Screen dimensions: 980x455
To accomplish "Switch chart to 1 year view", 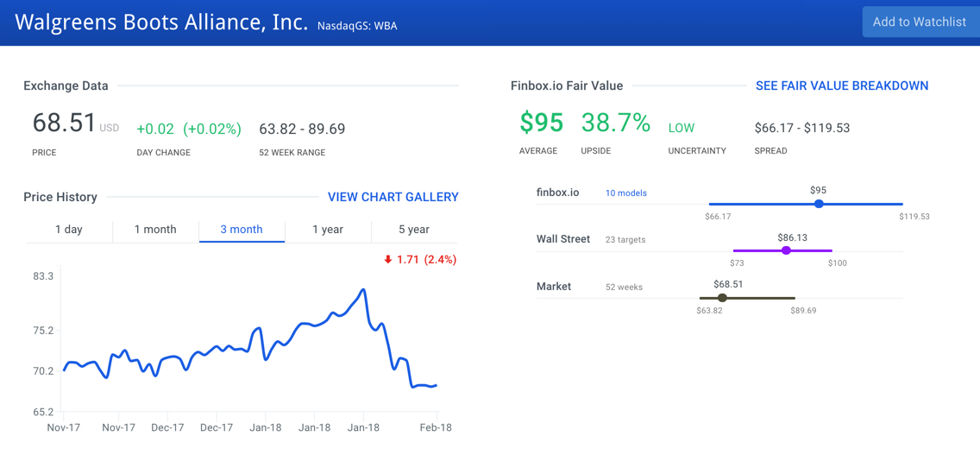I will [x=328, y=230].
